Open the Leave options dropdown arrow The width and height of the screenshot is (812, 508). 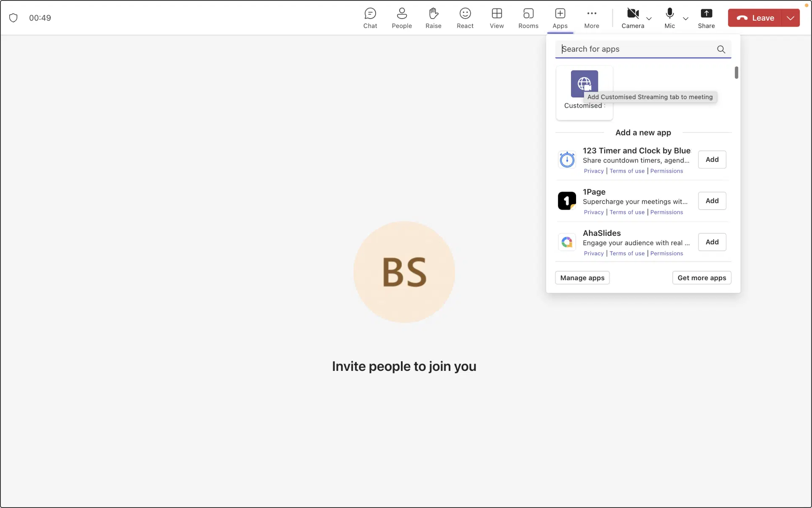tap(790, 18)
